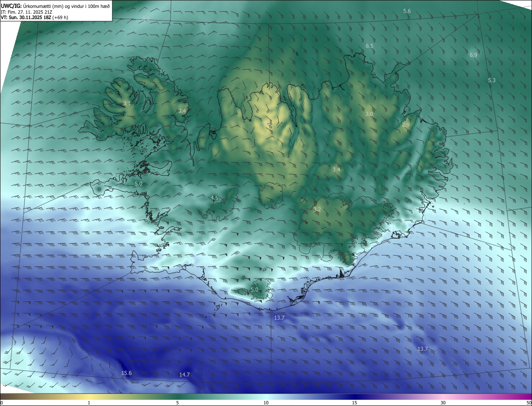
Task: Click the "30" tick on the color scale
Action: (x=443, y=403)
